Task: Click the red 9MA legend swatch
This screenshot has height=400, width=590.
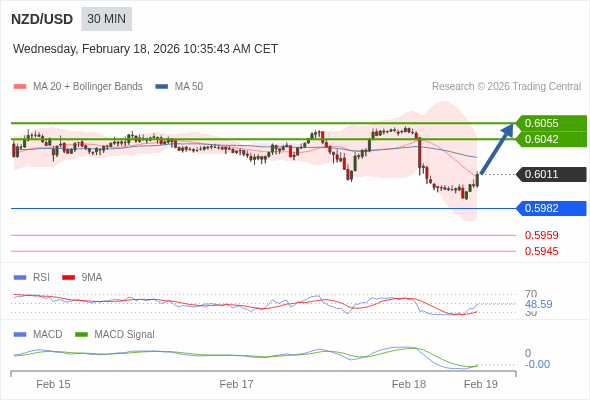Action: [x=68, y=278]
